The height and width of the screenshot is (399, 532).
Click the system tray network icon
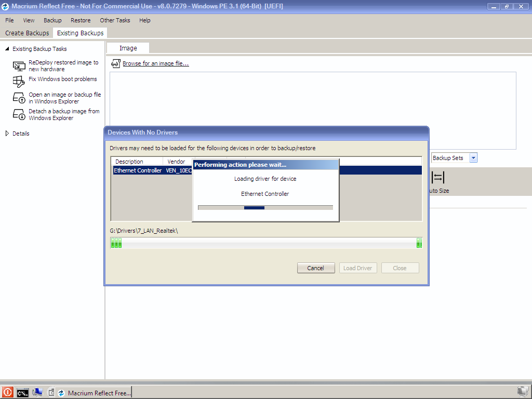523,392
